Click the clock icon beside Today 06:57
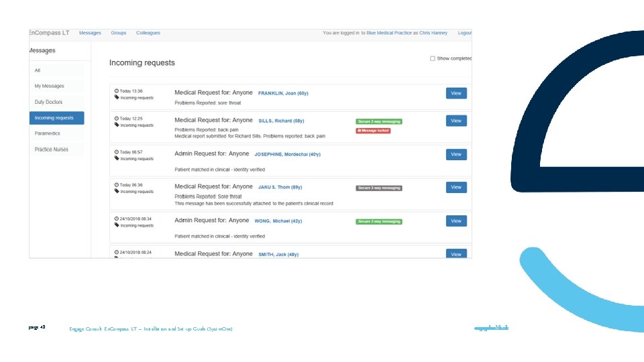 pyautogui.click(x=117, y=152)
